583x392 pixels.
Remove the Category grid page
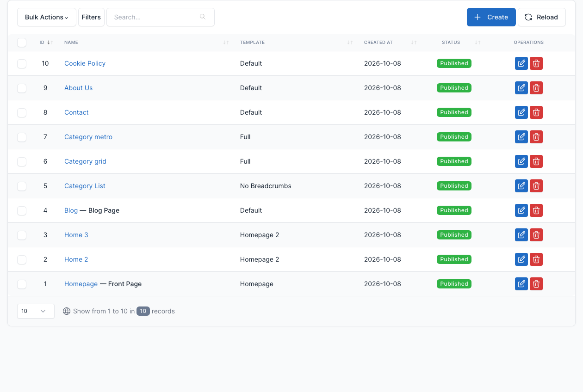[536, 161]
